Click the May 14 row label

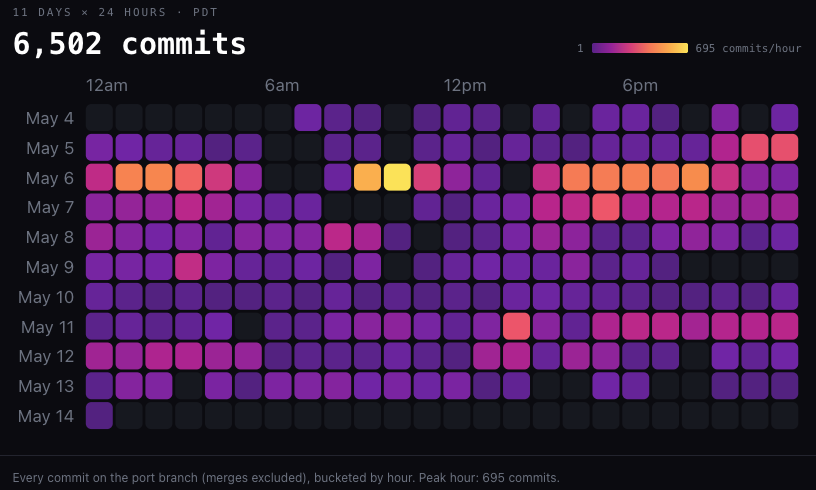click(46, 416)
